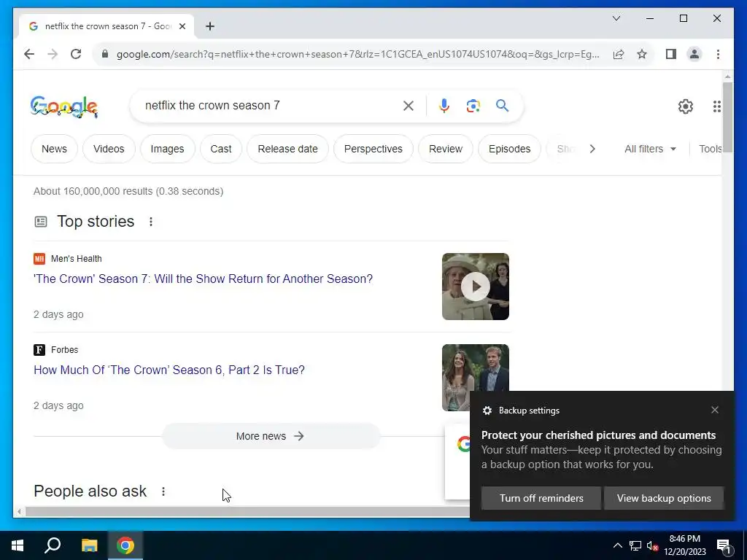This screenshot has width=747, height=560.
Task: Open Chrome's three-dot menu
Action: pos(718,54)
